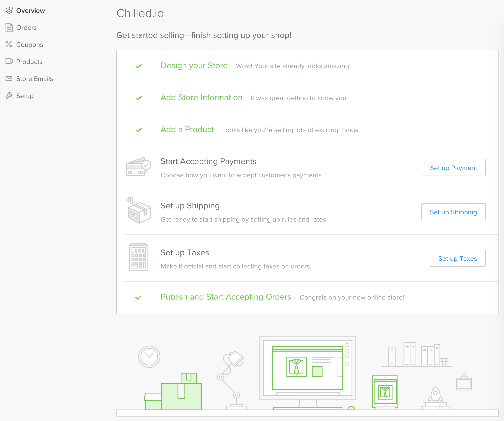Screen dimensions: 504x421
Task: Expand the Start Accepting Payments section
Action: coord(209,161)
